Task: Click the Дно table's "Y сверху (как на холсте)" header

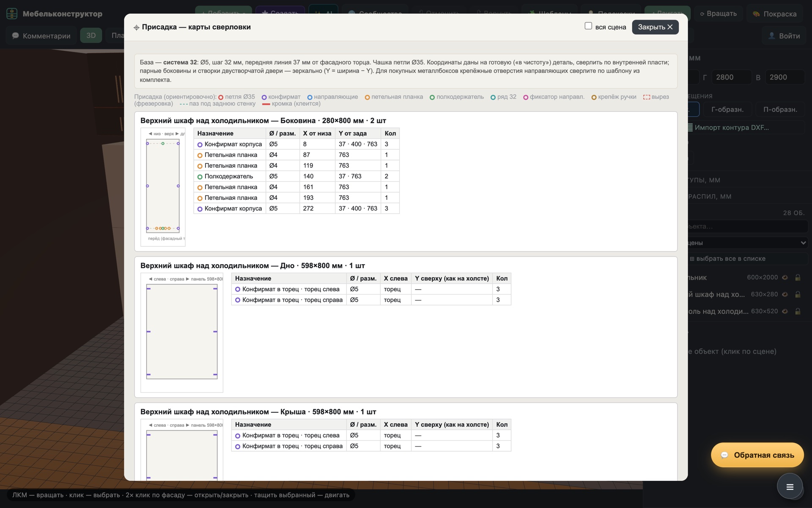Action: click(452, 279)
